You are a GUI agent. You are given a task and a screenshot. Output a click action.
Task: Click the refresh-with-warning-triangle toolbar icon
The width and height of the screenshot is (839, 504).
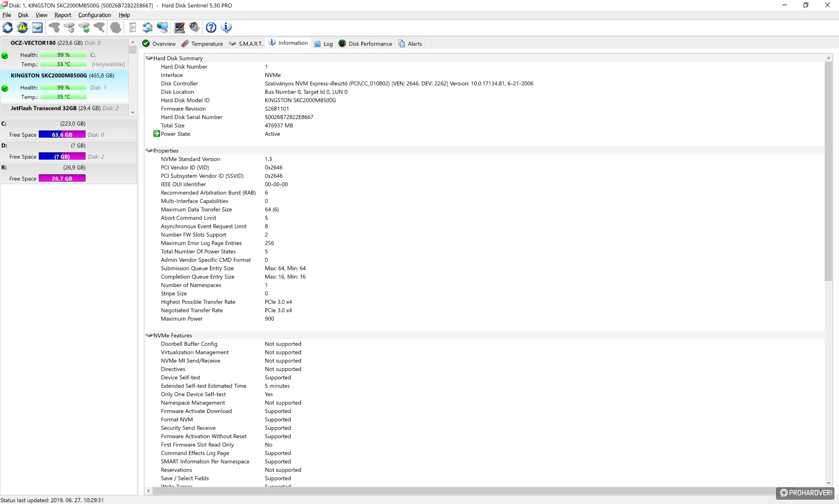(x=22, y=27)
